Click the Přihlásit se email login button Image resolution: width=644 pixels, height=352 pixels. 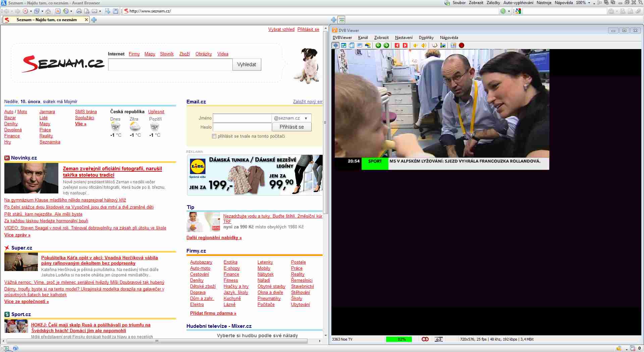[291, 127]
